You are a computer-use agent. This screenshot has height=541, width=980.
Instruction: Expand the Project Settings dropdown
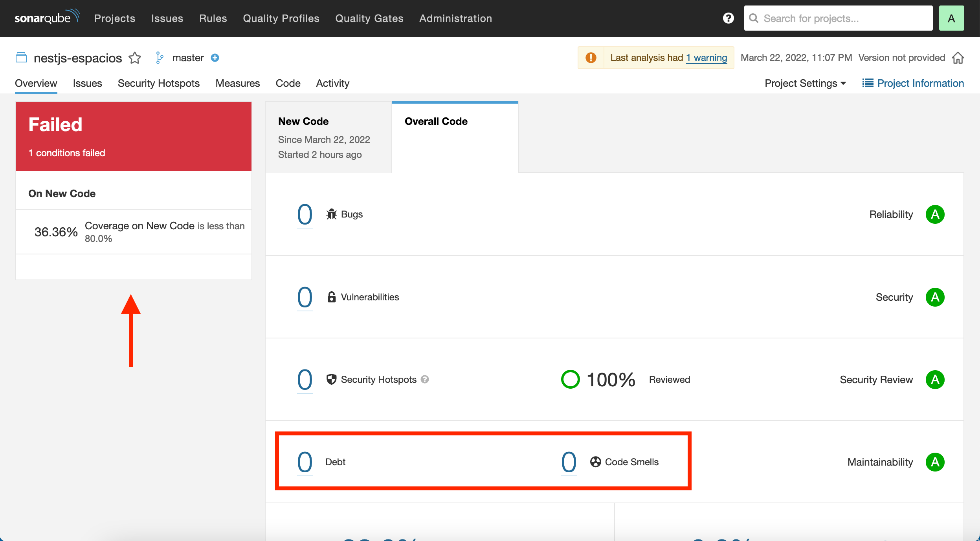click(x=805, y=83)
